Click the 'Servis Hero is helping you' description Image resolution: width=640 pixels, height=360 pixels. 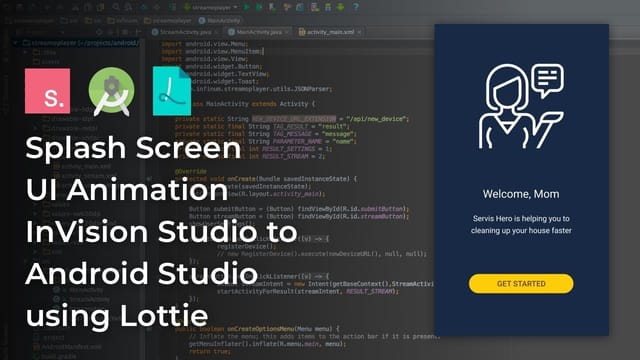click(x=521, y=224)
